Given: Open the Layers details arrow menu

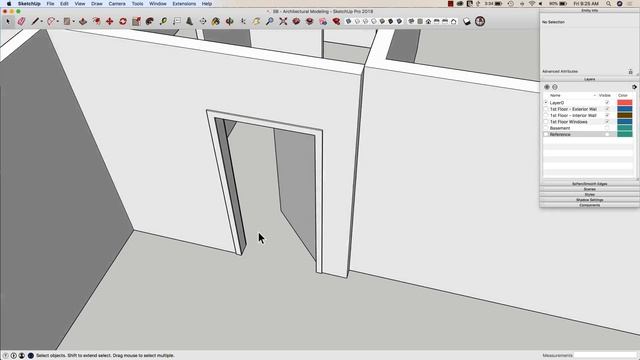Looking at the screenshot, I should coord(634,87).
